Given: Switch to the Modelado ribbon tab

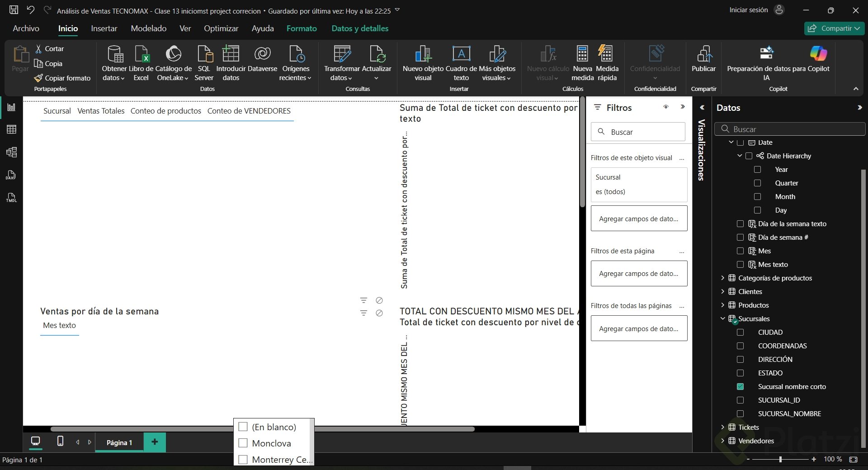Looking at the screenshot, I should tap(149, 28).
